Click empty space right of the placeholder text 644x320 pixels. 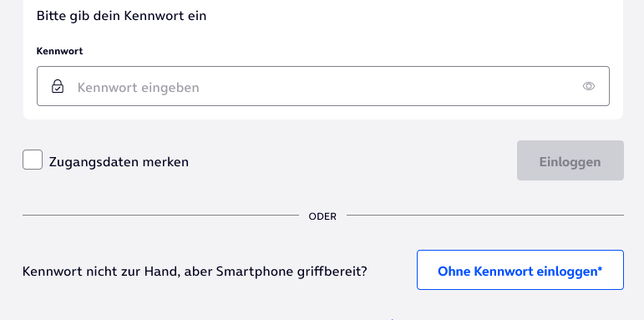[390, 86]
